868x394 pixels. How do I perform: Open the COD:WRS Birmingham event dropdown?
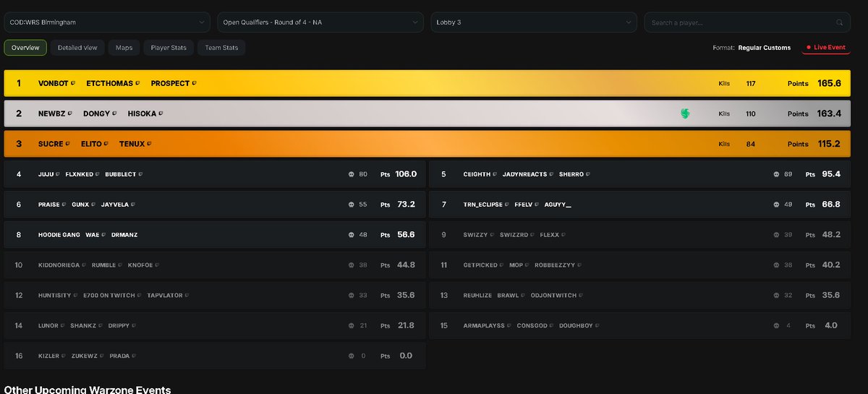point(107,22)
